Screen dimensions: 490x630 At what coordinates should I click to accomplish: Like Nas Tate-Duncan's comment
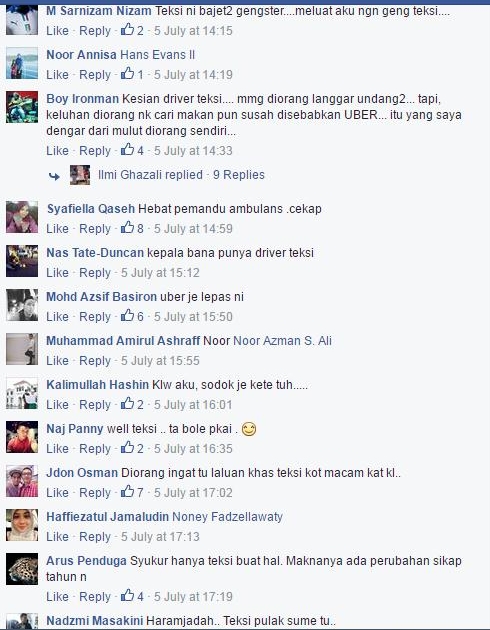pos(57,272)
